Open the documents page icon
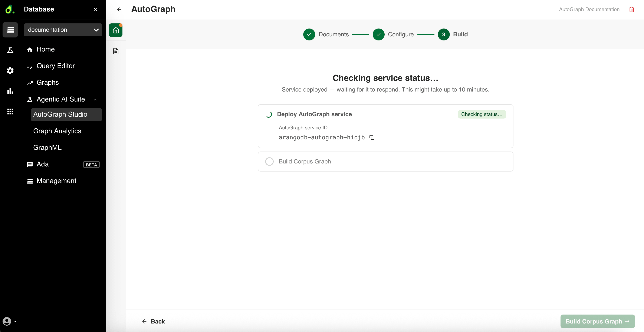Image resolution: width=644 pixels, height=332 pixels. click(115, 51)
